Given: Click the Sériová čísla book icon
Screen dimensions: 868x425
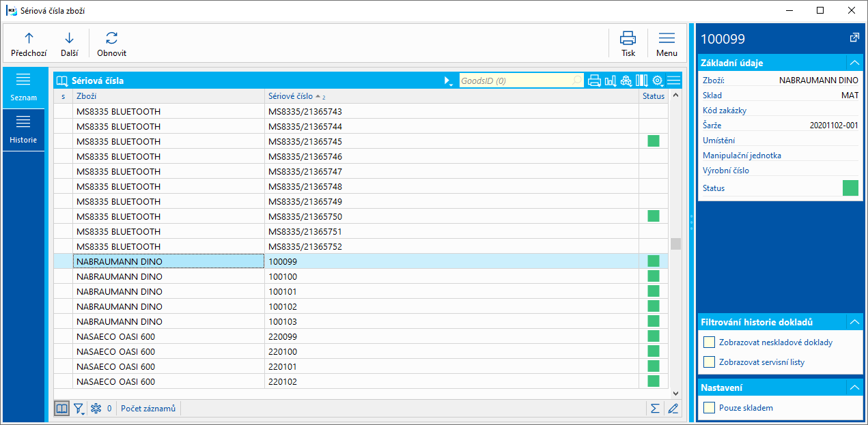Looking at the screenshot, I should 62,80.
